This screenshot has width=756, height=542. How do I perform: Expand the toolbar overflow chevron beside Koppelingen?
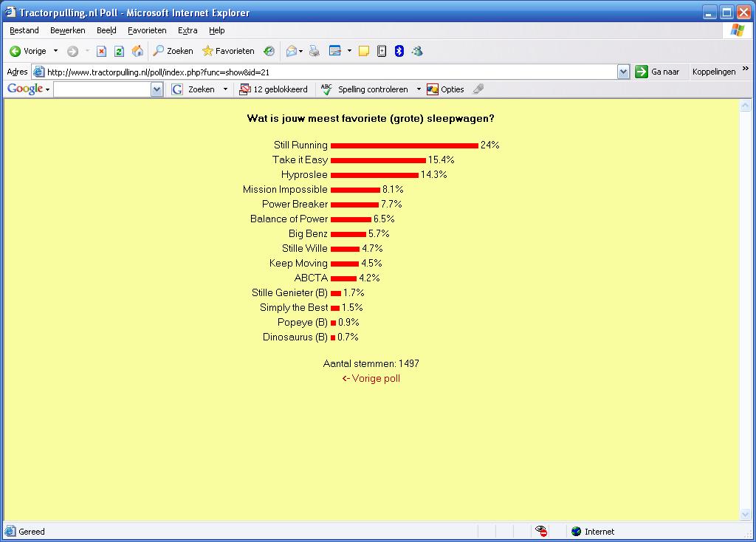tap(746, 69)
